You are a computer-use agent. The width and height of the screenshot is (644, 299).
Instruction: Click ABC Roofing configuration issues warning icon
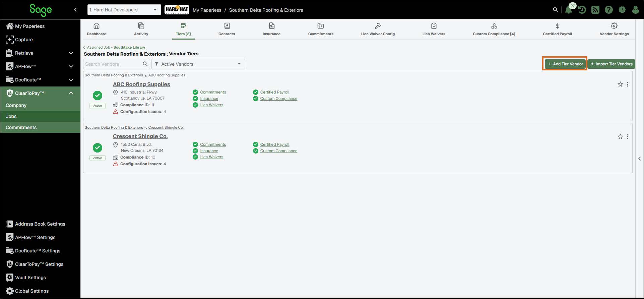116,112
